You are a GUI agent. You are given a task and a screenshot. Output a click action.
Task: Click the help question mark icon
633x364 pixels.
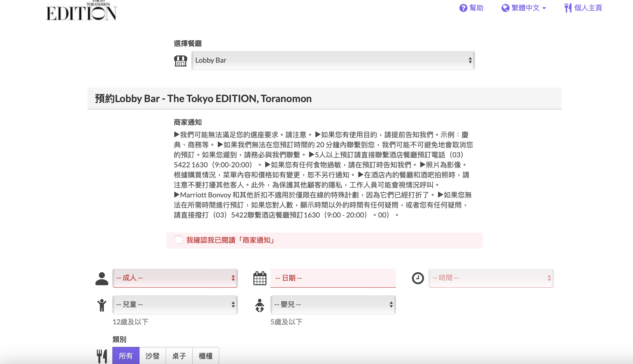coord(463,8)
